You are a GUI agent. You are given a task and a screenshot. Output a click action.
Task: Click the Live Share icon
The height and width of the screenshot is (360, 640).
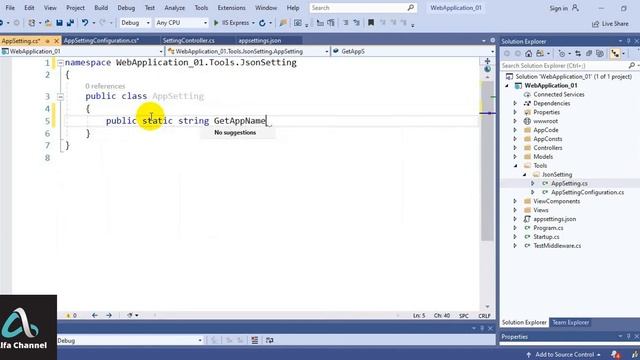click(x=596, y=24)
